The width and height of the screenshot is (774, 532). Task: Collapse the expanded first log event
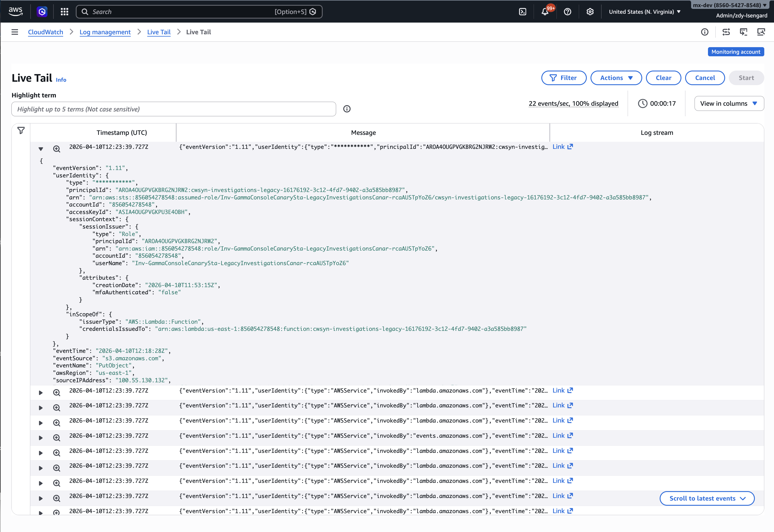[x=41, y=149]
